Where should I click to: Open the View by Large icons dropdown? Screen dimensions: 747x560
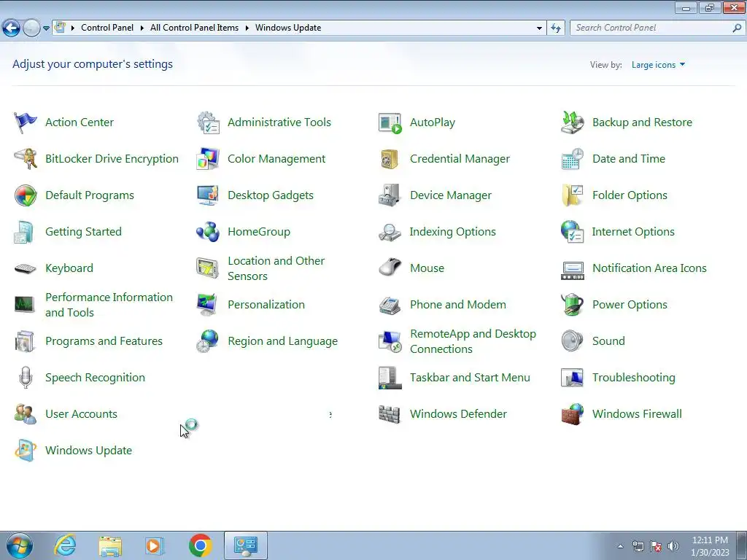pos(659,65)
